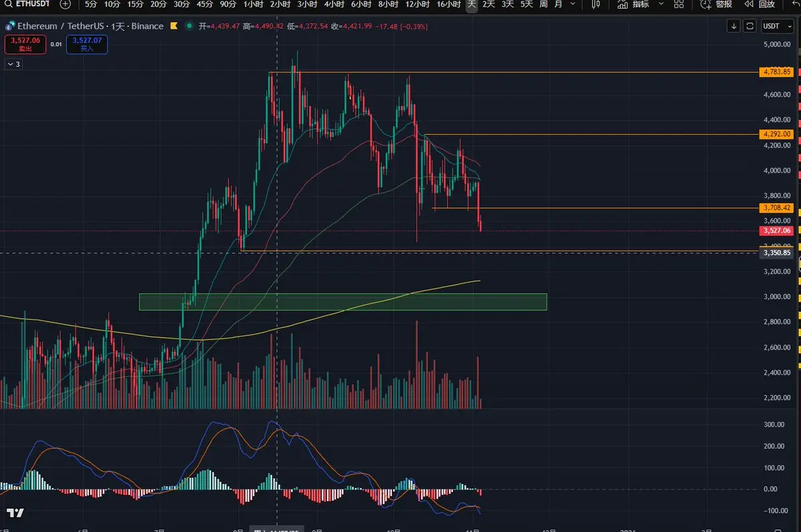Switch to 3天 timeframe
This screenshot has width=801, height=532.
click(508, 4)
